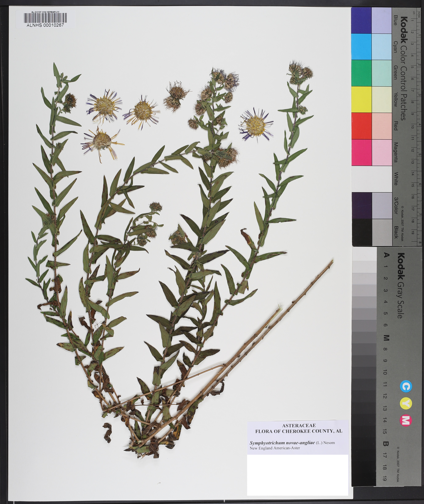Screen dimensions: 424x504
Task: Select the text "ALNHS 00010267"
Action: (45, 25)
